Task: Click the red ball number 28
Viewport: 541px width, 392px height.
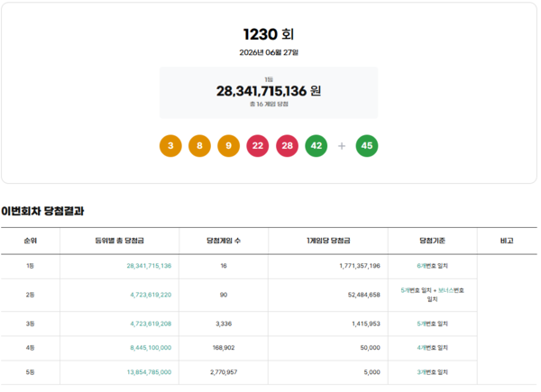Action: (x=287, y=146)
